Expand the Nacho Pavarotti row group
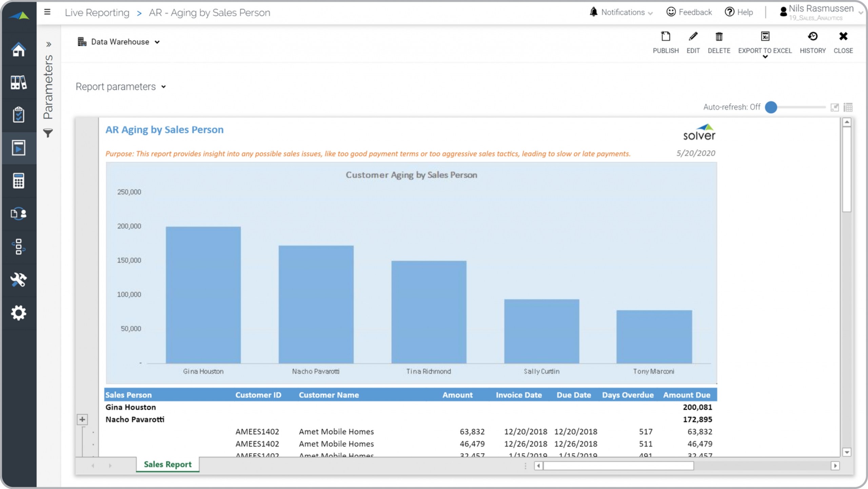This screenshot has height=489, width=868. click(82, 419)
